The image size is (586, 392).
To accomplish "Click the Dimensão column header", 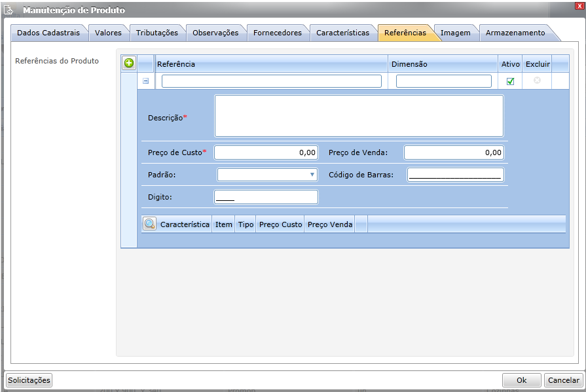I will (443, 64).
